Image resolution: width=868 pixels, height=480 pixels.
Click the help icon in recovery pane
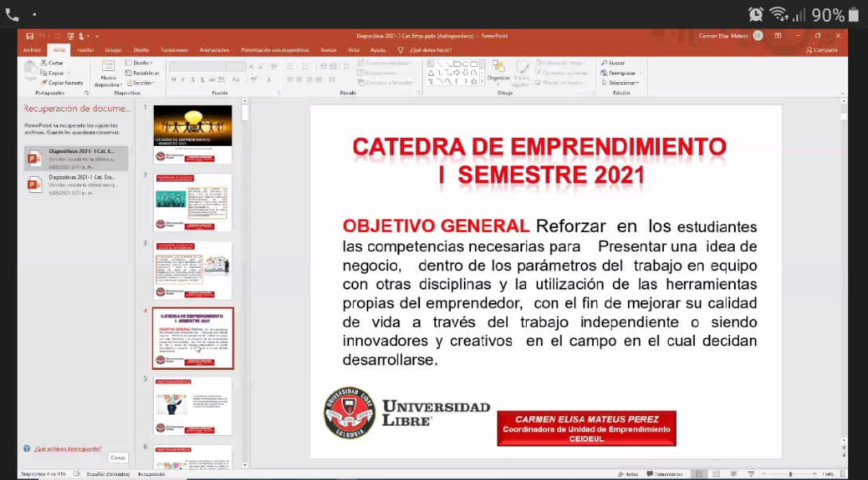tap(26, 449)
